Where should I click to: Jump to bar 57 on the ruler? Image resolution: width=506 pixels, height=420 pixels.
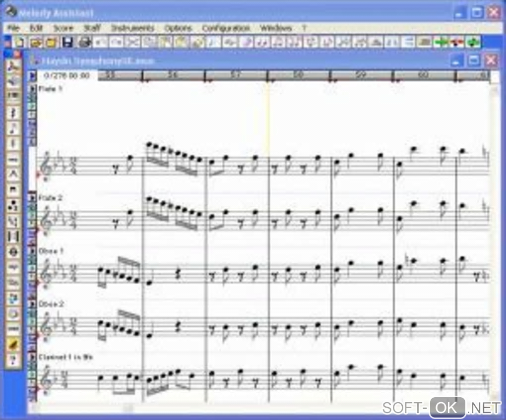[x=236, y=75]
